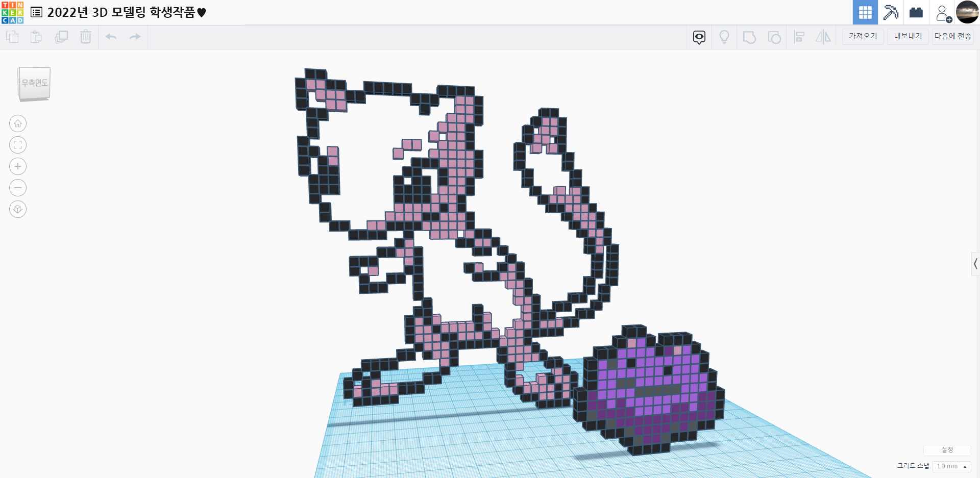This screenshot has height=478, width=980.
Task: Open the design list icon beside title
Action: point(36,12)
